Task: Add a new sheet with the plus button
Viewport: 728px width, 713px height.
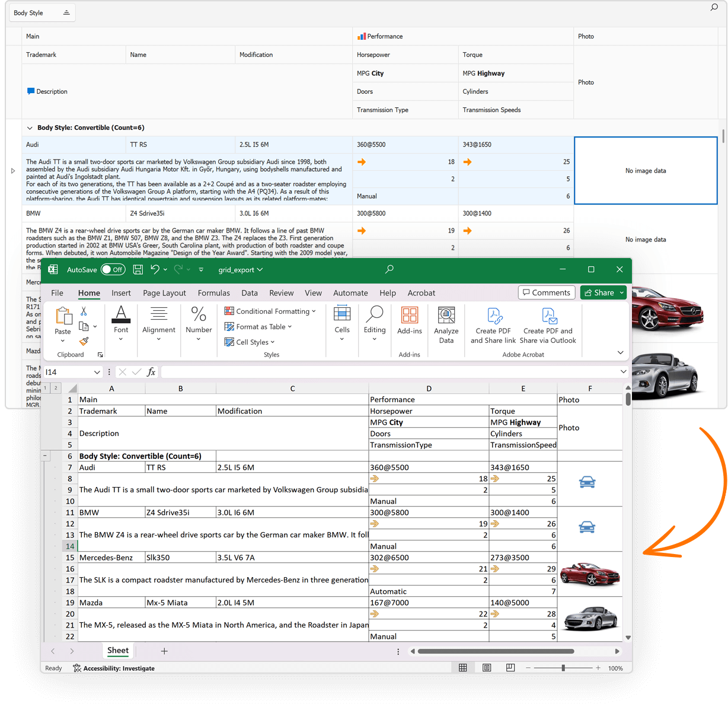Action: click(164, 651)
